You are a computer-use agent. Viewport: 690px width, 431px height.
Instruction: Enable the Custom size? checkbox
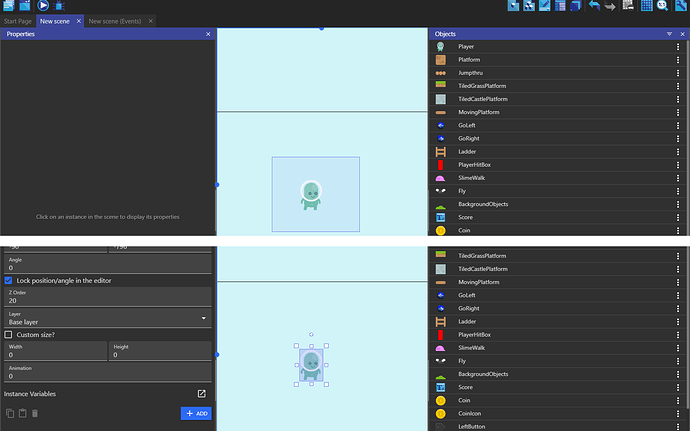tap(8, 335)
